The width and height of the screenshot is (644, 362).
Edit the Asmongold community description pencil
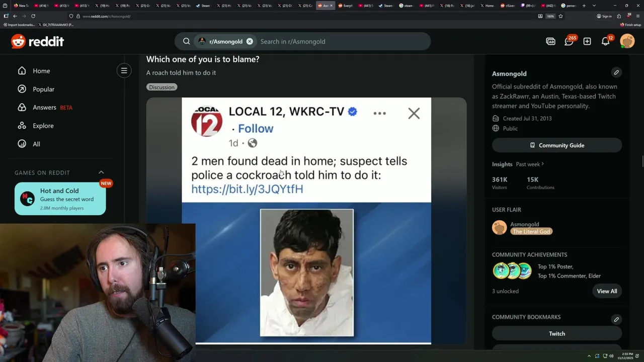(616, 72)
